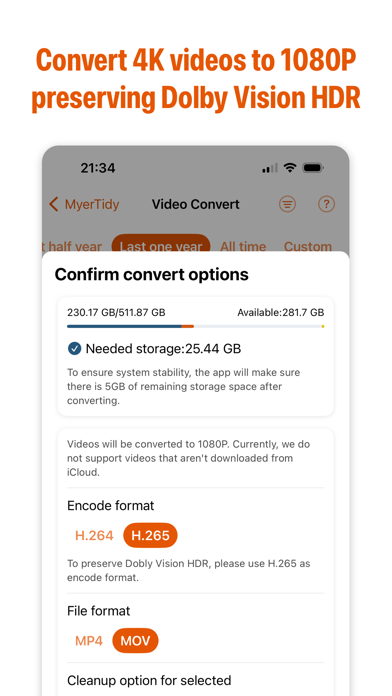
Task: Choose the MP4 file format
Action: coord(89,641)
